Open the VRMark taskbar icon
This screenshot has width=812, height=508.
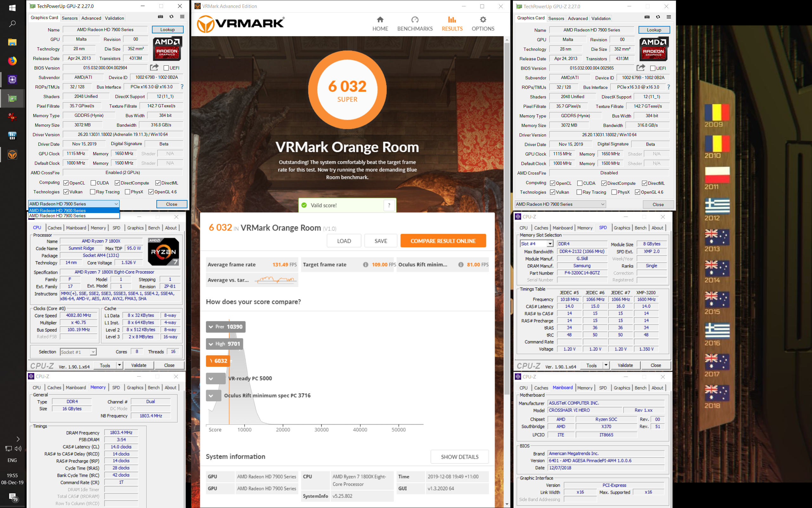pyautogui.click(x=12, y=155)
